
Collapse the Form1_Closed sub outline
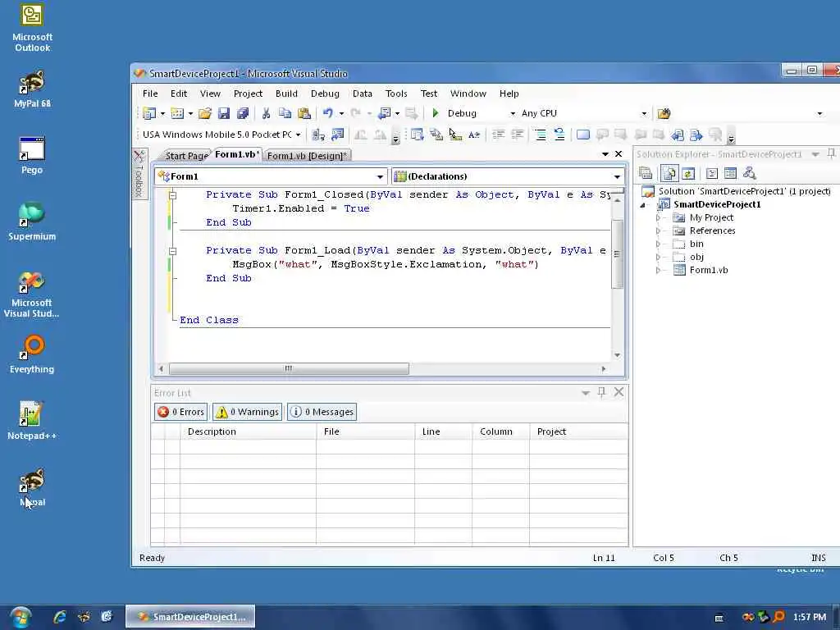tap(172, 195)
